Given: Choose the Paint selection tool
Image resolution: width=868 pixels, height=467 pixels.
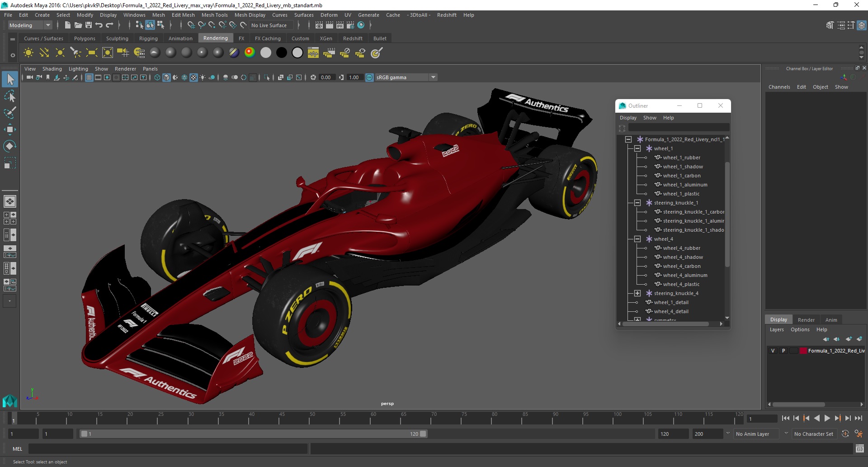Looking at the screenshot, I should click(10, 113).
